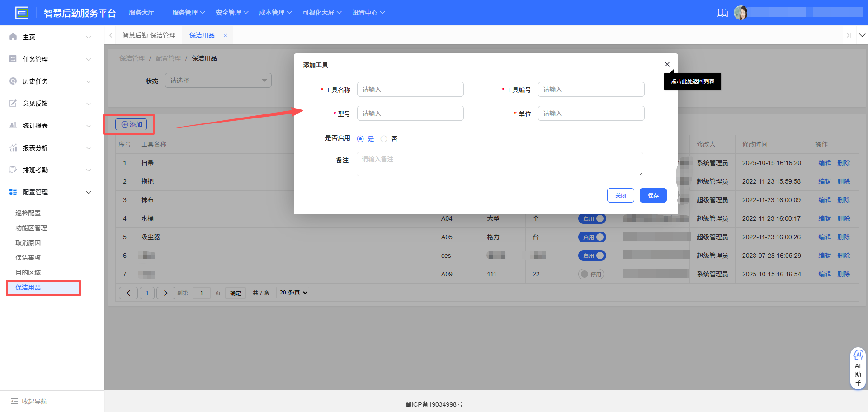Screen dimensions: 868x412
Task: Click the notification bell icon
Action: coord(722,13)
